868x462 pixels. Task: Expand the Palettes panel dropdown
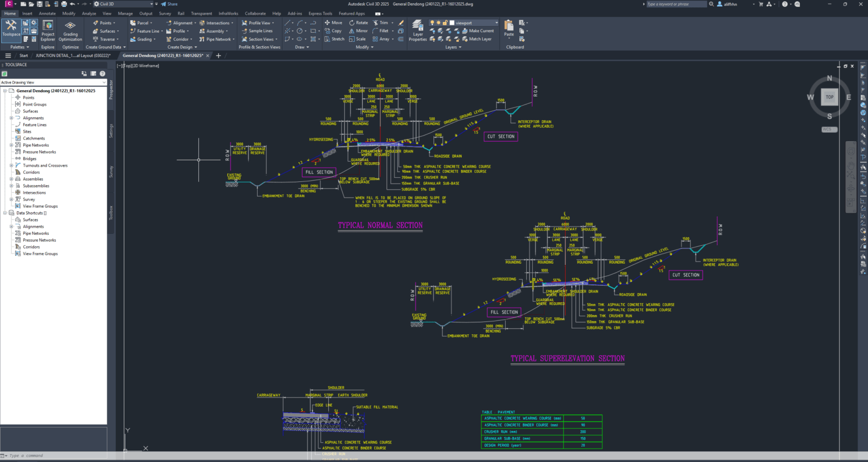coord(20,47)
